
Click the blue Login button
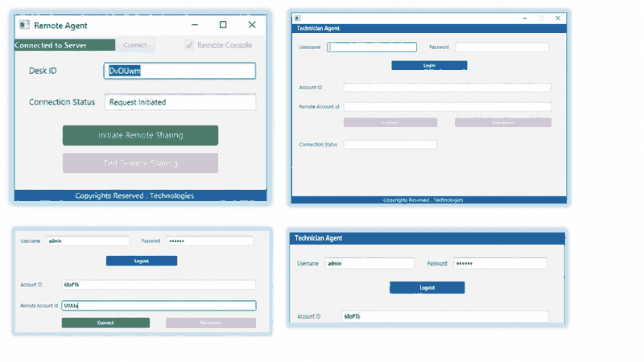click(429, 65)
